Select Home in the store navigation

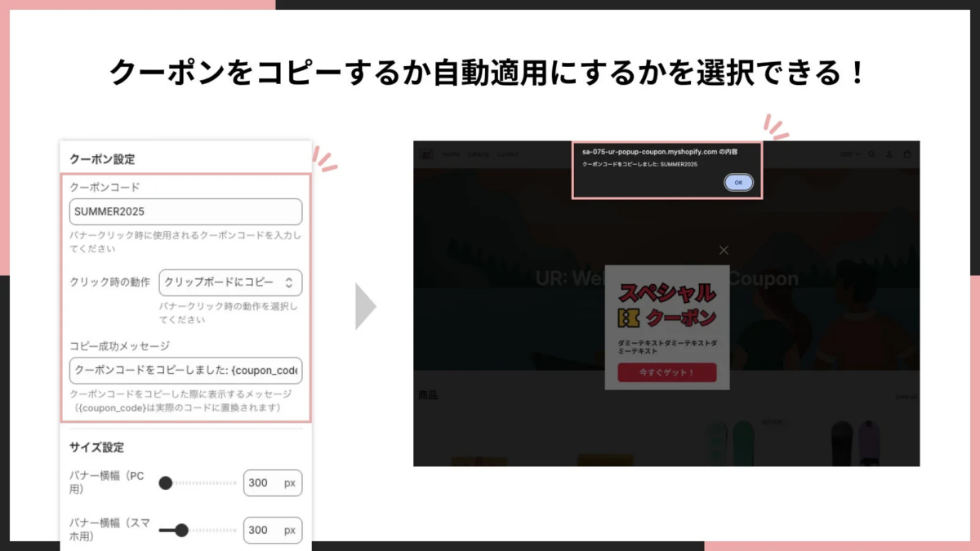click(450, 153)
